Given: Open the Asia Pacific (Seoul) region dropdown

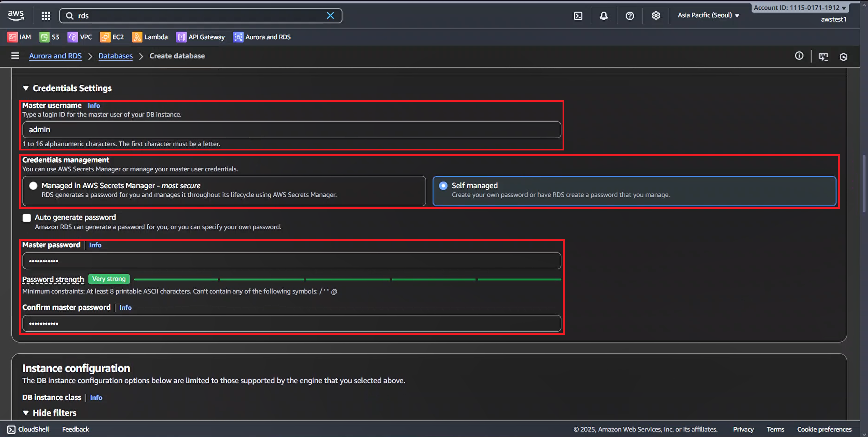Looking at the screenshot, I should [x=708, y=15].
